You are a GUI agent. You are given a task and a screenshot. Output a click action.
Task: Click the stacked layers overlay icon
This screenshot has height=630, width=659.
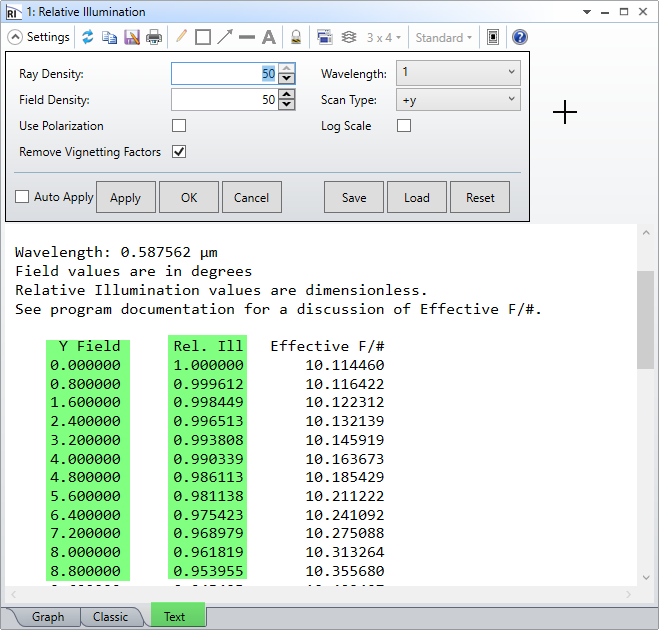click(x=348, y=37)
